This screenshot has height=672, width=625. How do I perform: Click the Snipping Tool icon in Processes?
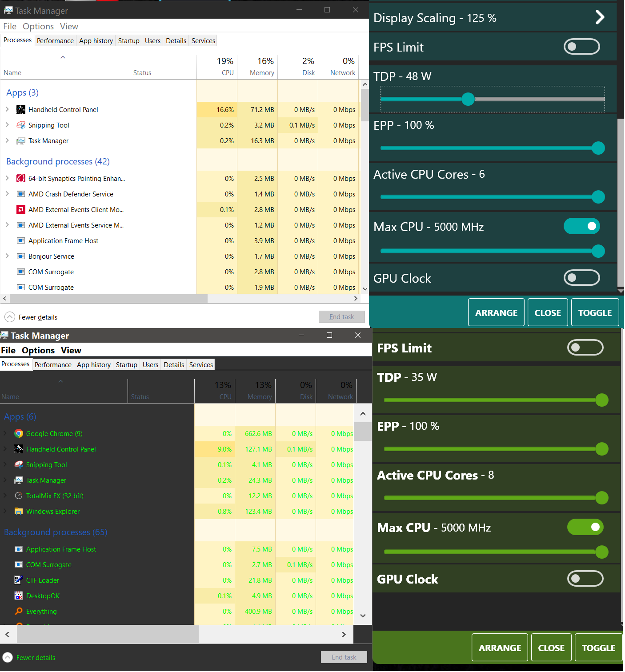(x=20, y=125)
